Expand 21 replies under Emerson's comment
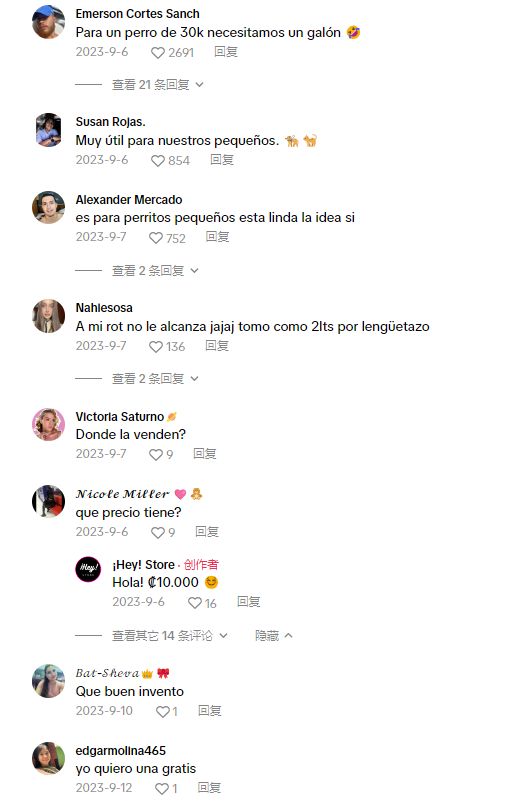The width and height of the screenshot is (512, 799). (157, 85)
